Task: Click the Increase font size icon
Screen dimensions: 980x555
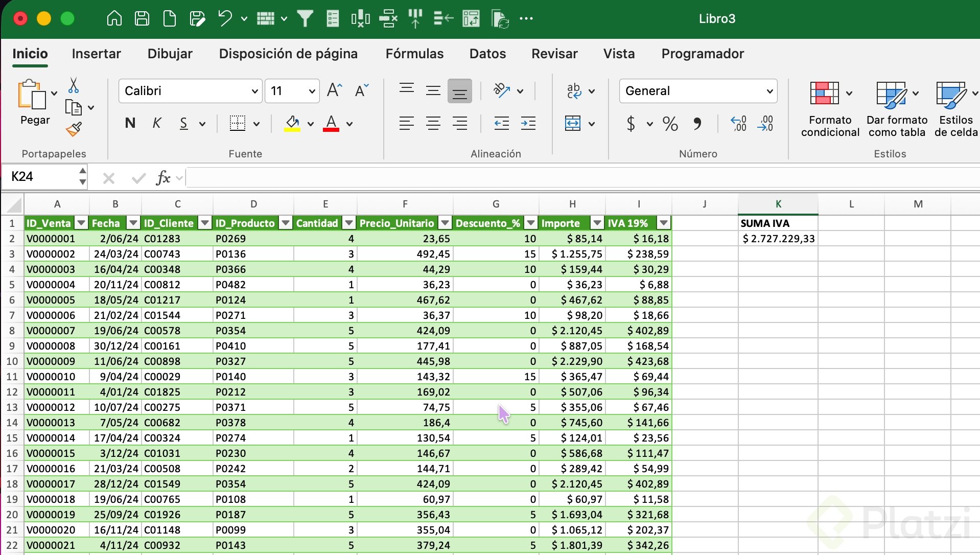Action: 334,90
